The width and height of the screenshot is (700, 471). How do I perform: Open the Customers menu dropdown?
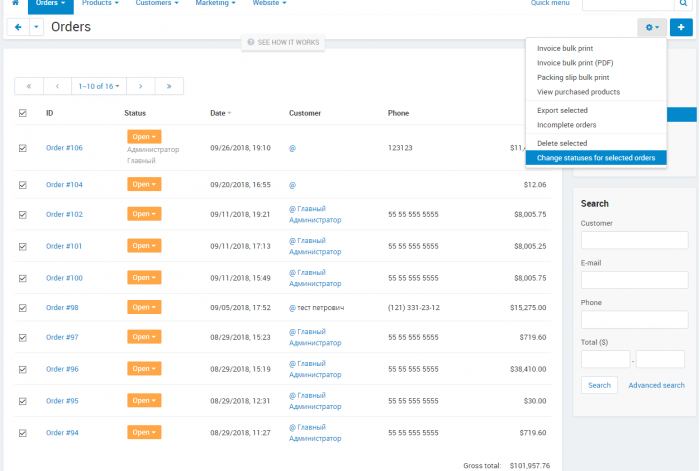(x=157, y=4)
